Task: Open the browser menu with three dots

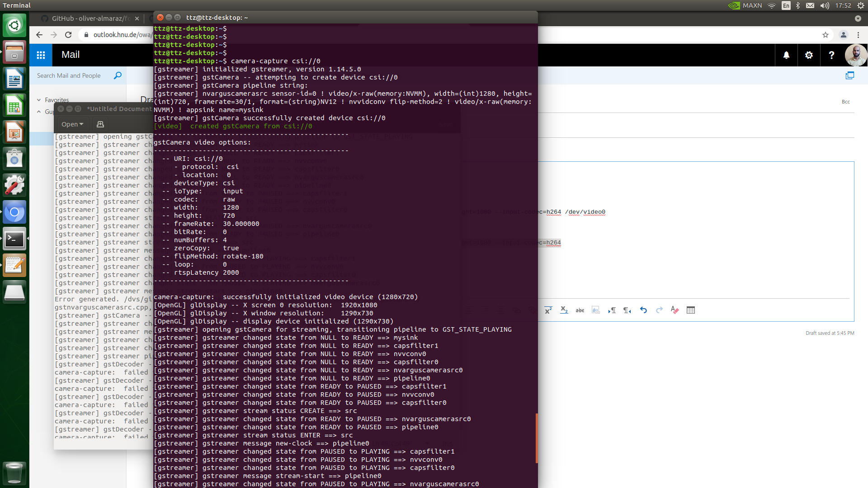Action: coord(859,35)
